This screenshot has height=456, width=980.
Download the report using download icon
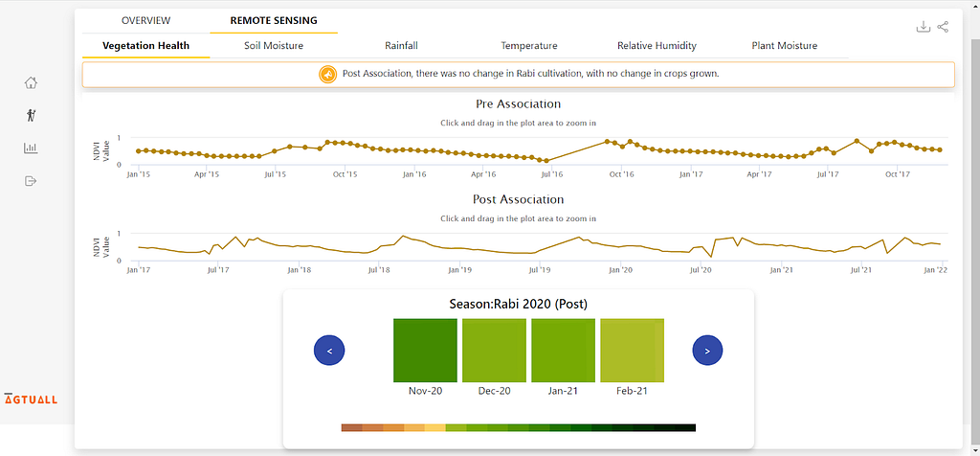click(923, 27)
